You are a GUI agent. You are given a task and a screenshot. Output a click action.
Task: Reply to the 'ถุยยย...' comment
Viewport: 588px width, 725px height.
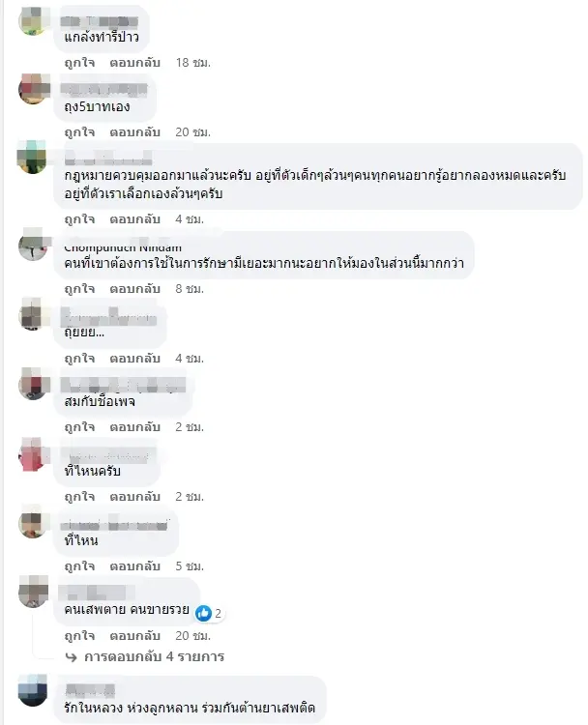(135, 359)
